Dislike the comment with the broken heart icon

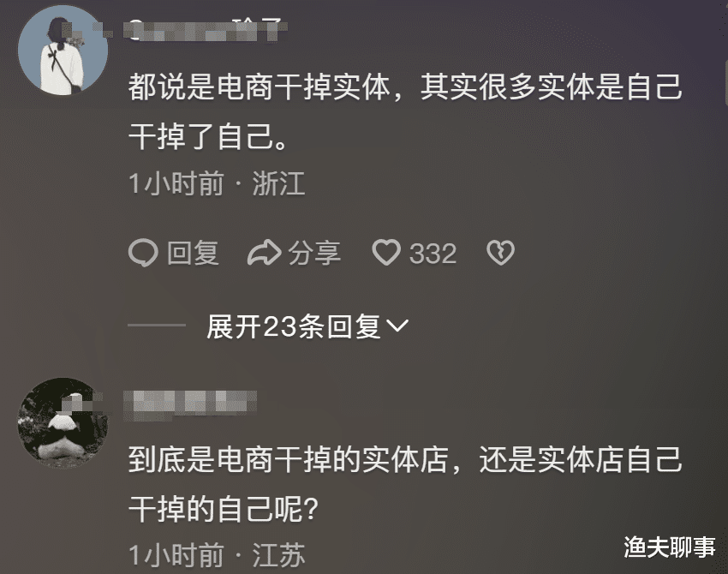click(x=500, y=253)
